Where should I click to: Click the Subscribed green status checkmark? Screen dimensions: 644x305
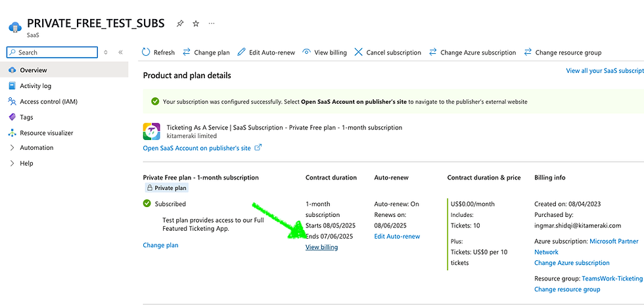coord(147,204)
